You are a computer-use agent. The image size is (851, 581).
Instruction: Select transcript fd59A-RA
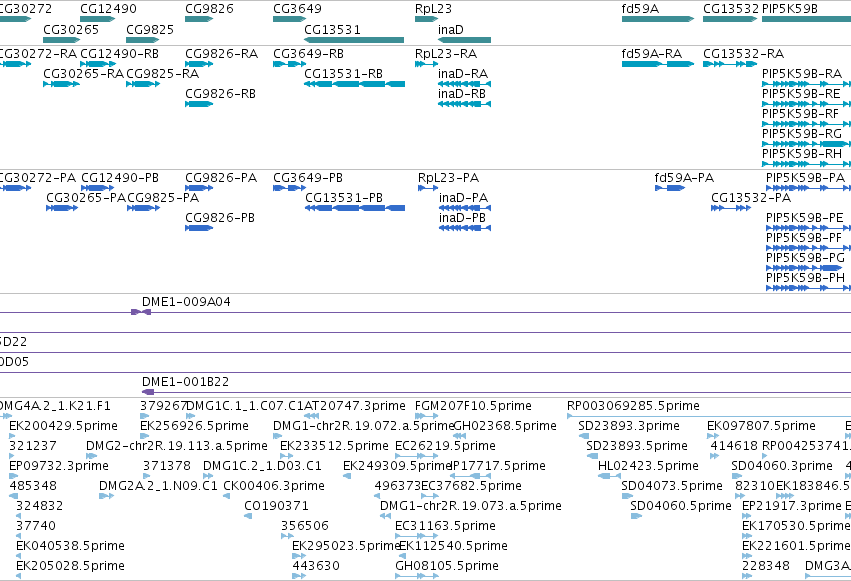coord(658,64)
